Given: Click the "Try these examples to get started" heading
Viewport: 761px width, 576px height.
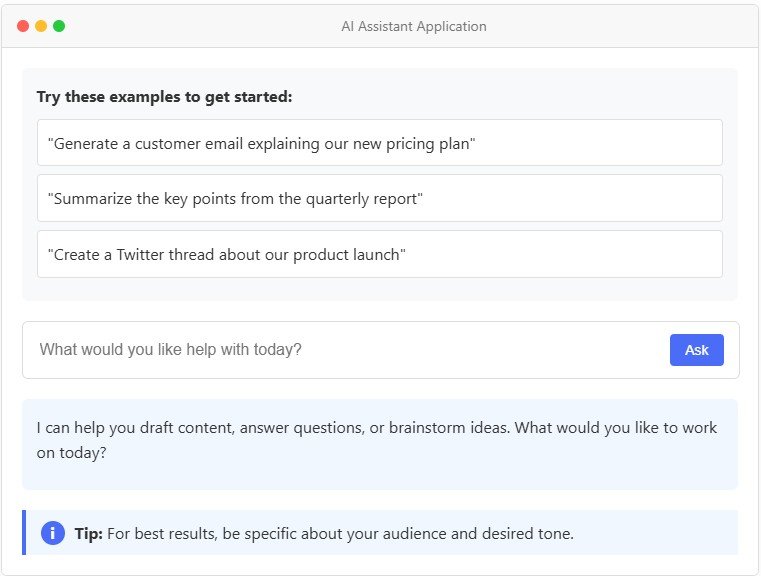Looking at the screenshot, I should (x=164, y=97).
